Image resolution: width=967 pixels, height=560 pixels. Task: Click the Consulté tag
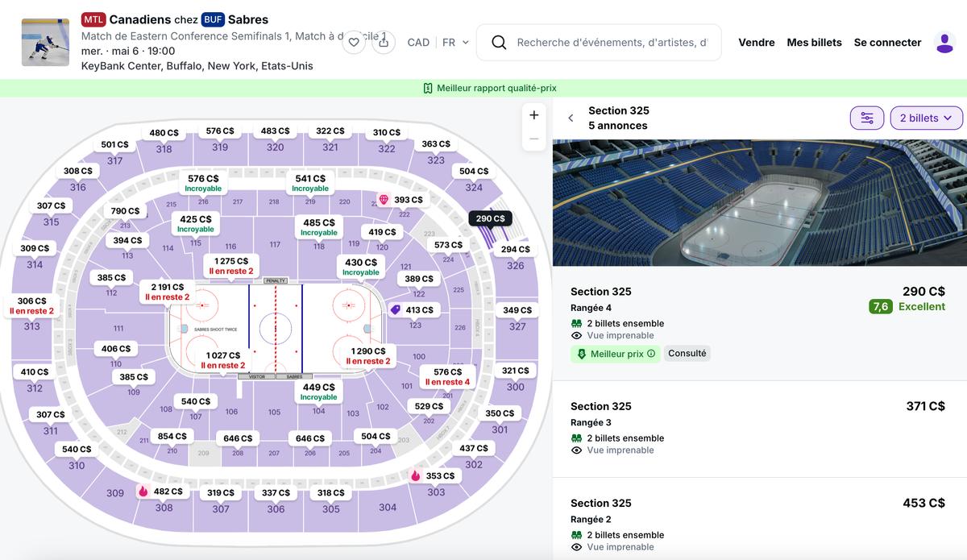[687, 353]
